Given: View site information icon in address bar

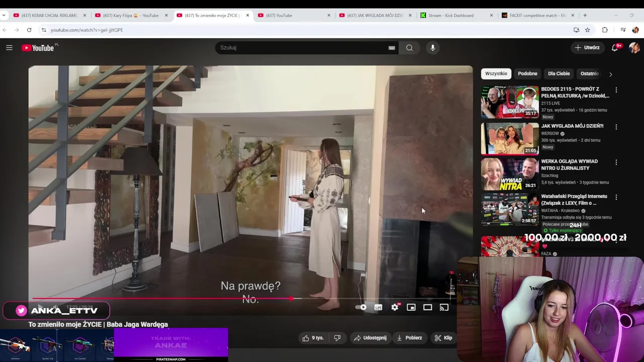Looking at the screenshot, I should click(x=44, y=30).
